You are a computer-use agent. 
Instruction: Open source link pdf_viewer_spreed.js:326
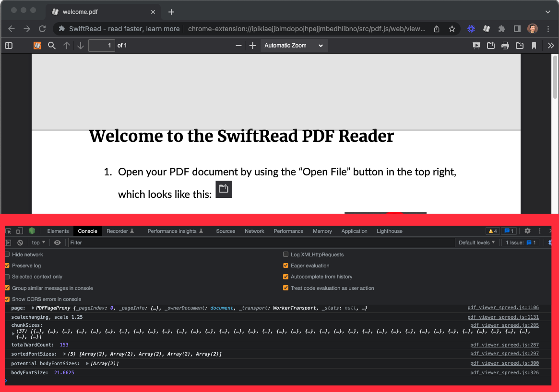(504, 372)
